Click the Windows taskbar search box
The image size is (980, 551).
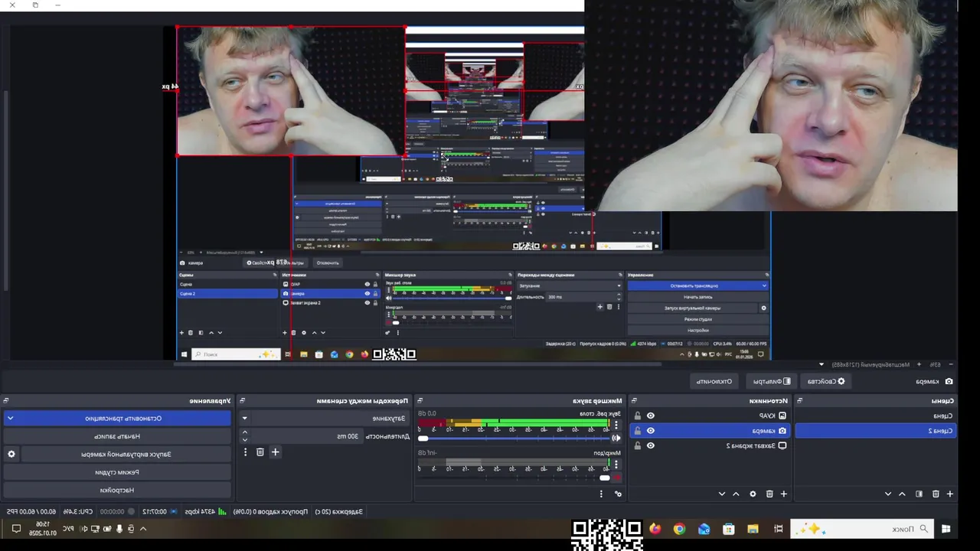861,529
